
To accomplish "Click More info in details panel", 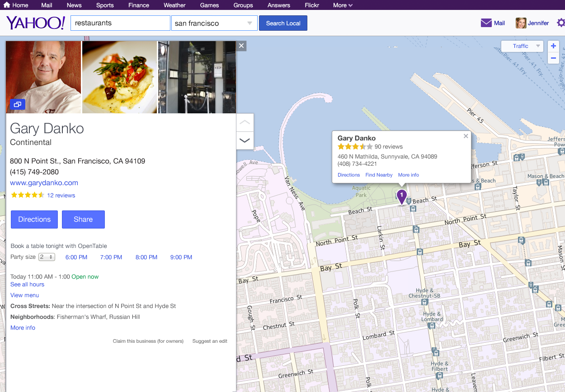I will pos(23,328).
